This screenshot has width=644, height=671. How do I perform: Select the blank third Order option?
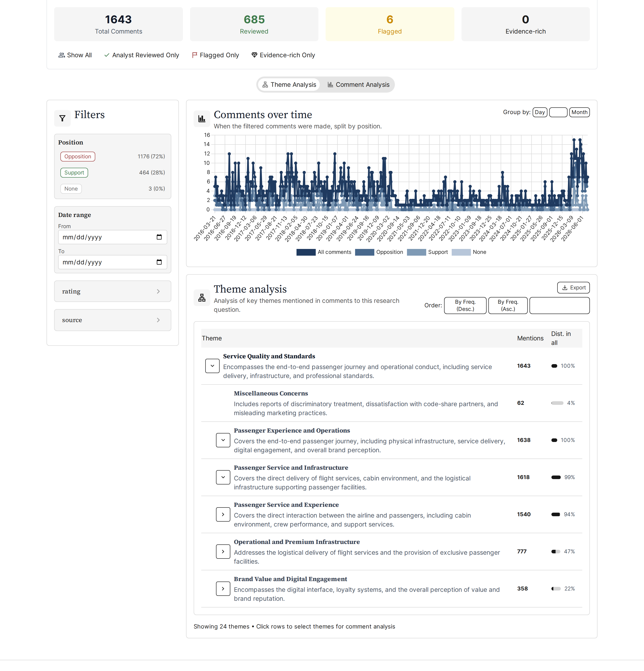pos(559,305)
